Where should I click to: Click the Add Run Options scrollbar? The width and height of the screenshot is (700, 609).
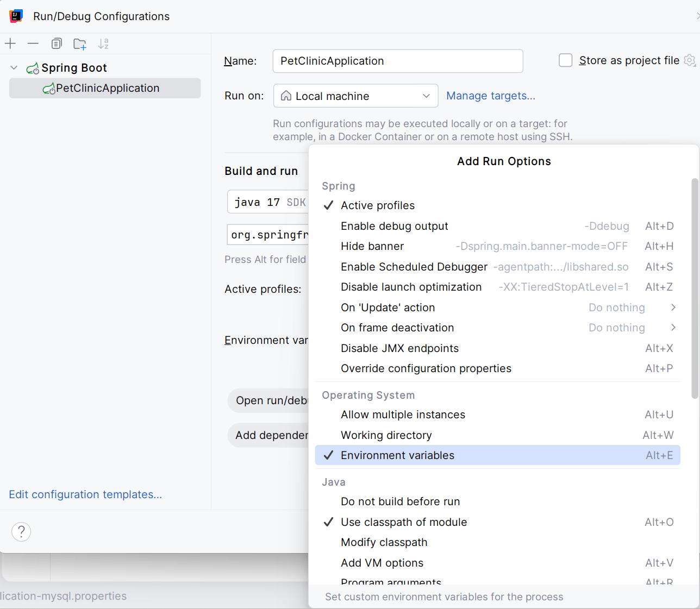tap(695, 288)
